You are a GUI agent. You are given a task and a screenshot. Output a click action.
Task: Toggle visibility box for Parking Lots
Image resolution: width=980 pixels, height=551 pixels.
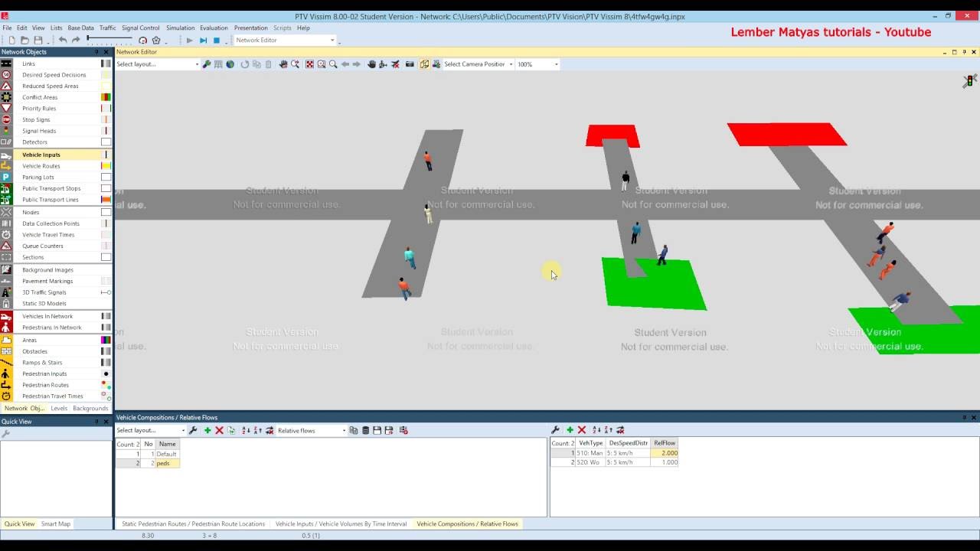click(x=106, y=177)
